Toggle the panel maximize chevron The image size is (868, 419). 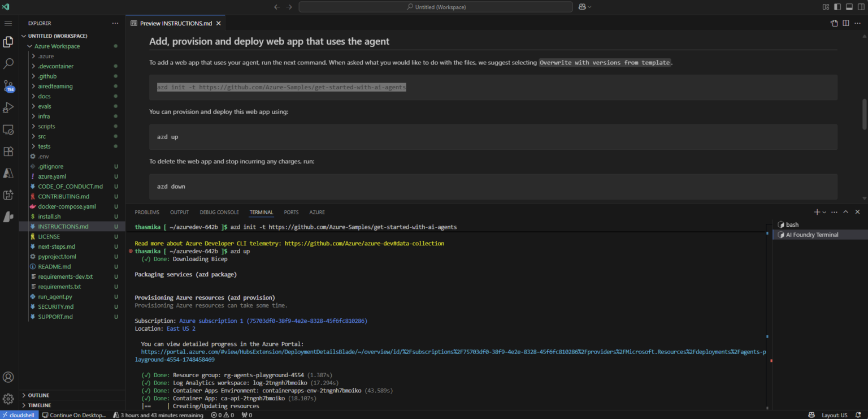(845, 211)
